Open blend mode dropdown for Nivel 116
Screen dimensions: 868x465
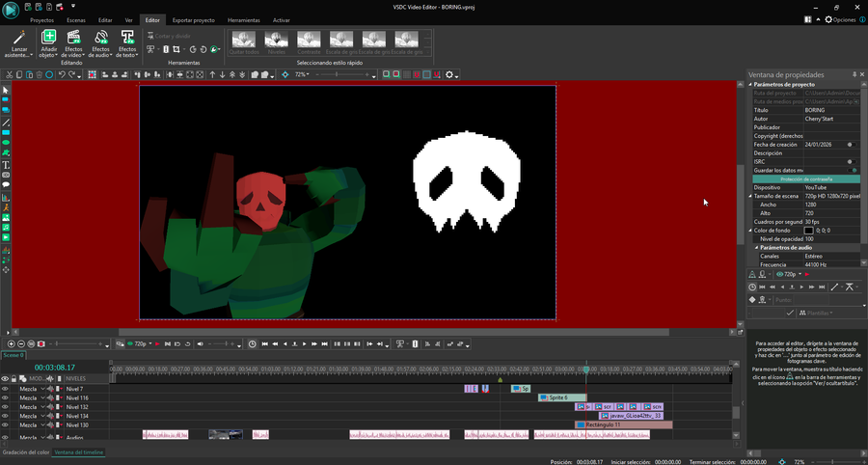(42, 398)
